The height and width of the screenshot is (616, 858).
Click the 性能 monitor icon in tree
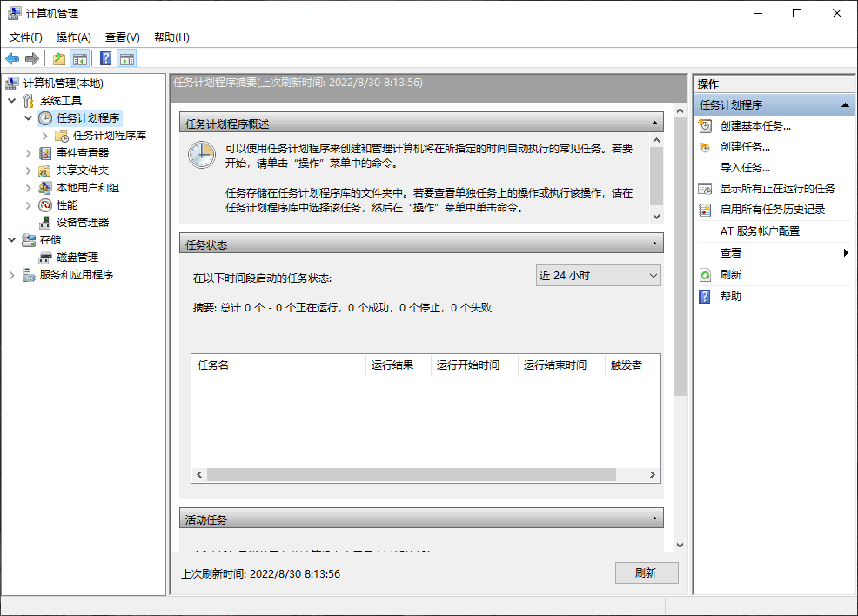45,205
